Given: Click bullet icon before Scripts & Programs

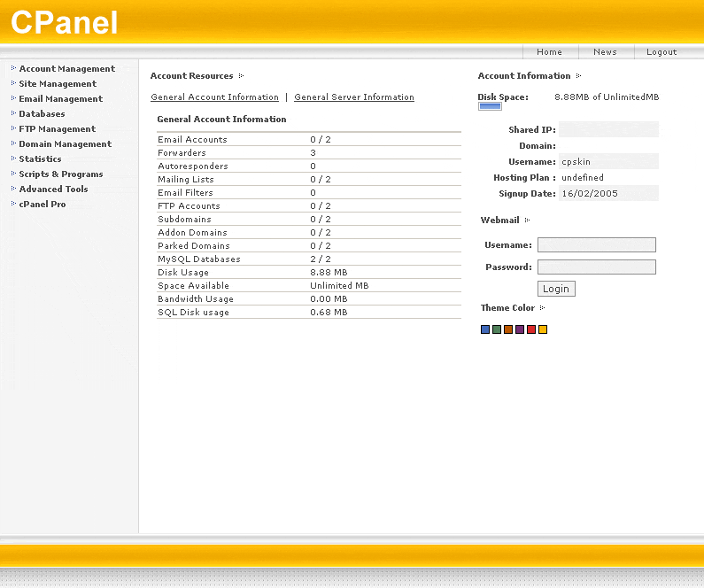Looking at the screenshot, I should pyautogui.click(x=13, y=174).
